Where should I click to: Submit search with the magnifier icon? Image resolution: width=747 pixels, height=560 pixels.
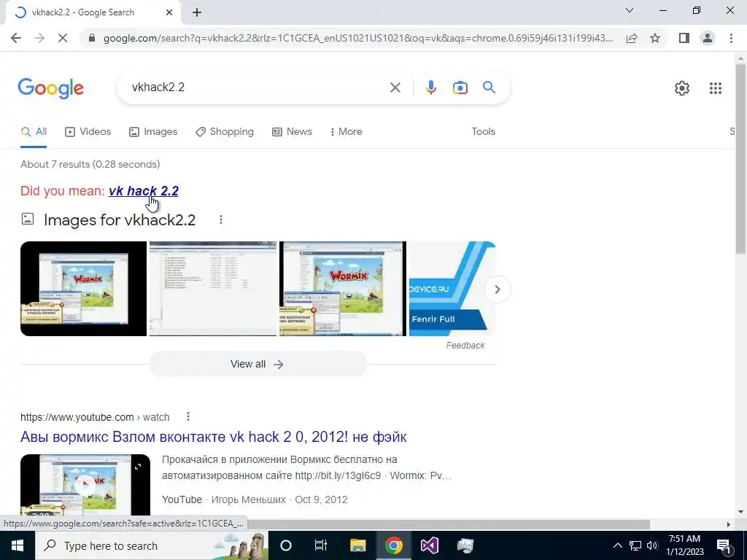(489, 87)
